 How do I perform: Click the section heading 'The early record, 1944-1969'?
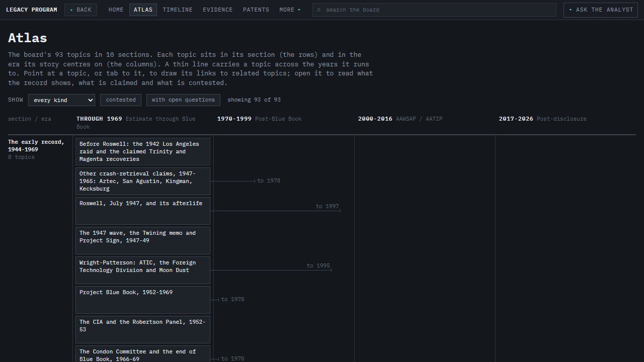tap(36, 145)
